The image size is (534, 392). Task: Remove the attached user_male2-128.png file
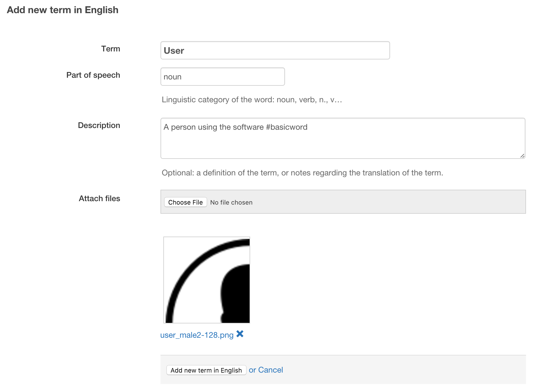pos(240,334)
